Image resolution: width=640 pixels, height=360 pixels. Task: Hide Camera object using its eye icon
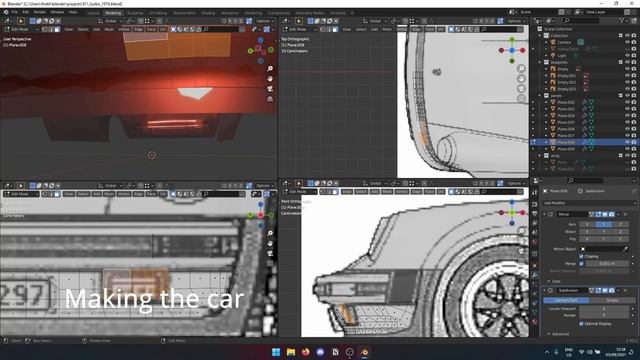tap(627, 42)
